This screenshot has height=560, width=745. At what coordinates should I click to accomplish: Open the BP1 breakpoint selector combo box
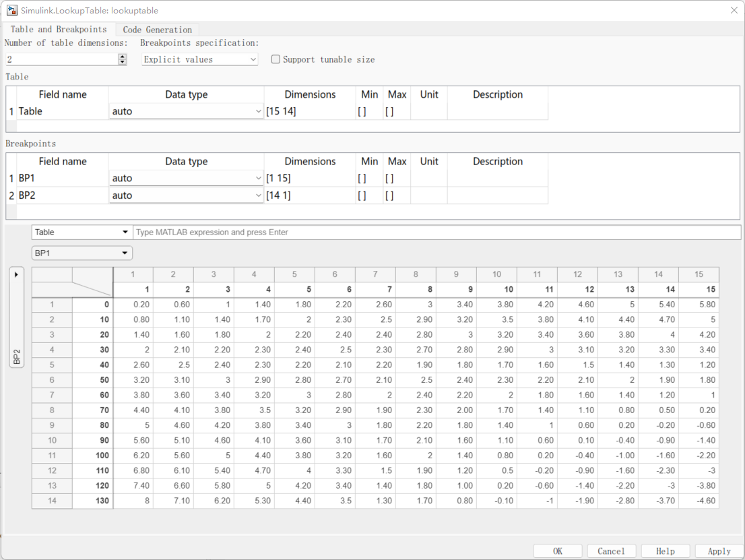click(82, 253)
